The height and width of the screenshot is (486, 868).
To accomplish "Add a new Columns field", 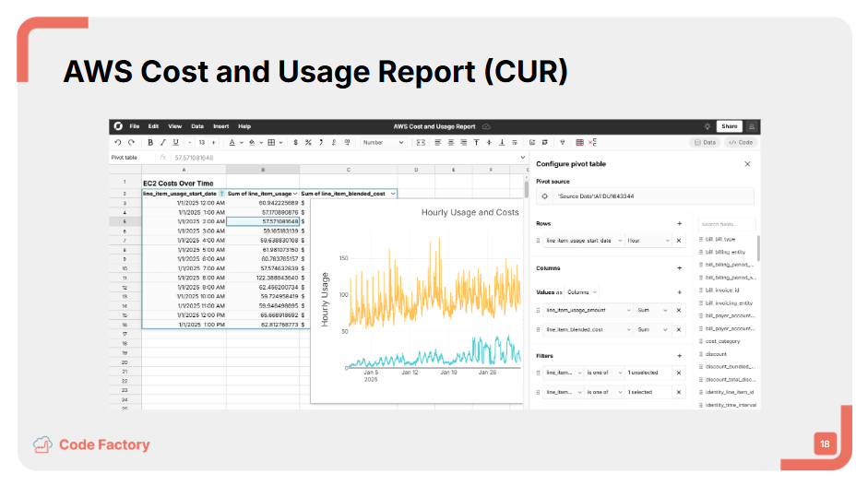I will pyautogui.click(x=679, y=268).
